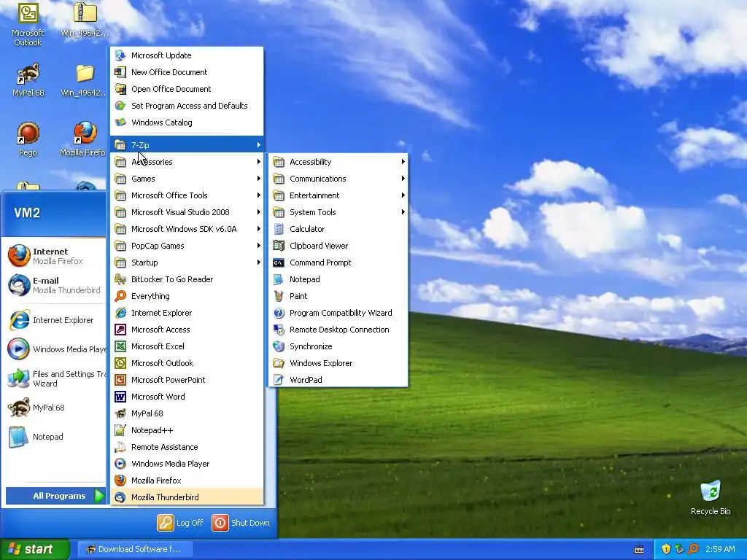Open Windows Catalog entry
Screen dimensions: 747x560
tap(187, 122)
